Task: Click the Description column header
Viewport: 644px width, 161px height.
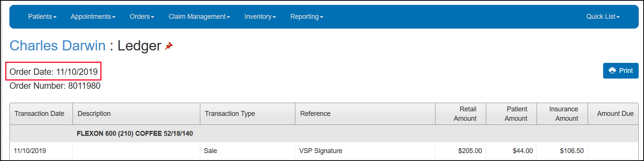Action: pos(136,114)
